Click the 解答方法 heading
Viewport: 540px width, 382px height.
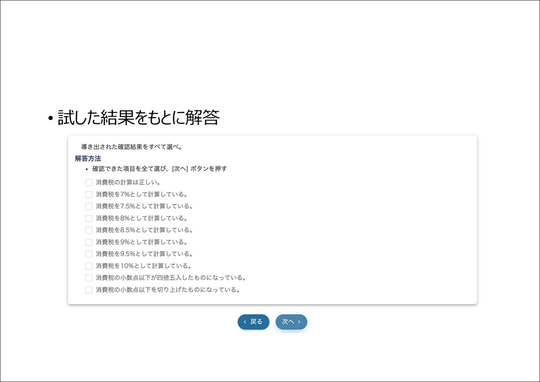point(88,158)
